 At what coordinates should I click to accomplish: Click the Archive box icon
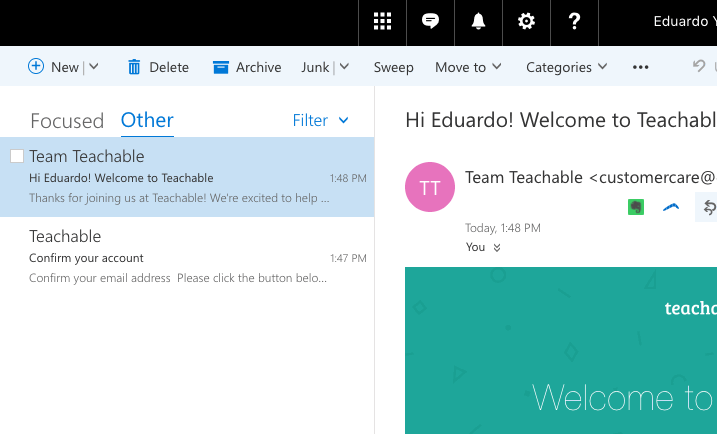[221, 67]
